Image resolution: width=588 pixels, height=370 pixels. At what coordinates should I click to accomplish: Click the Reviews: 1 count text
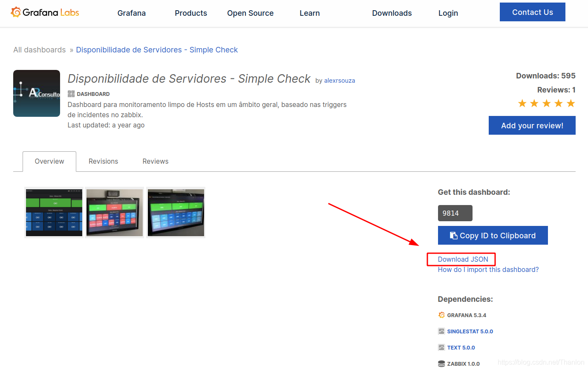coord(556,90)
